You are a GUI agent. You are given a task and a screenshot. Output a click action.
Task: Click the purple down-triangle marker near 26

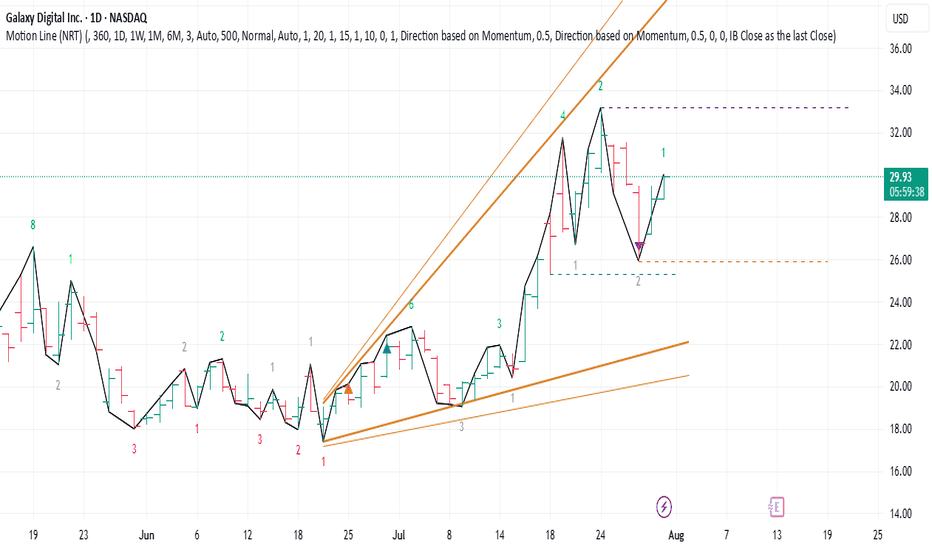click(640, 246)
